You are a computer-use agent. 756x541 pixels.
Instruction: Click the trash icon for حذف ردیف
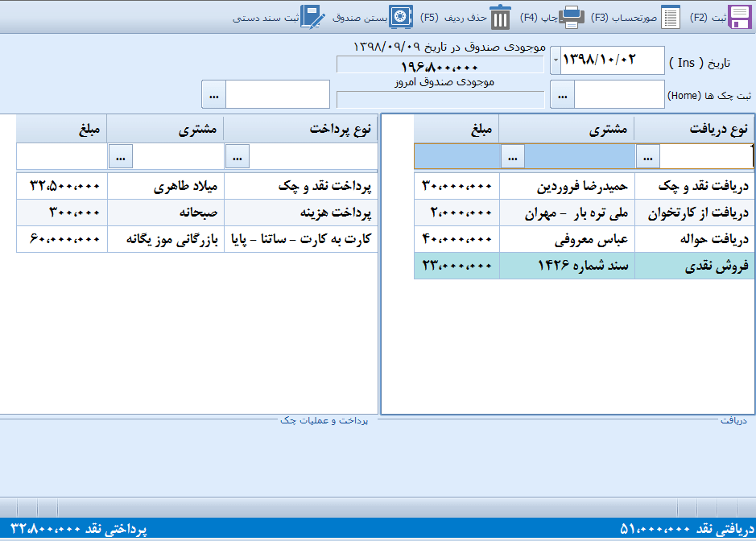tap(501, 17)
